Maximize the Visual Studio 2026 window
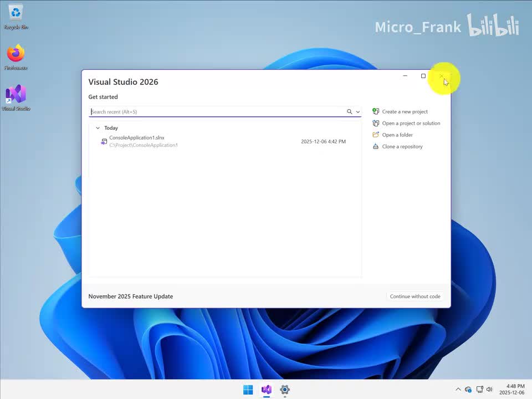The height and width of the screenshot is (399, 532). [423, 76]
